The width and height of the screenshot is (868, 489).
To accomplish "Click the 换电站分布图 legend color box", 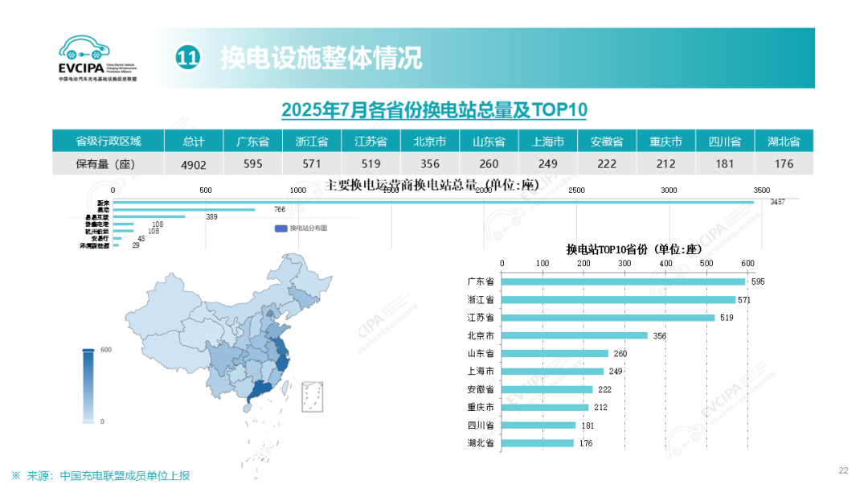I will point(280,228).
